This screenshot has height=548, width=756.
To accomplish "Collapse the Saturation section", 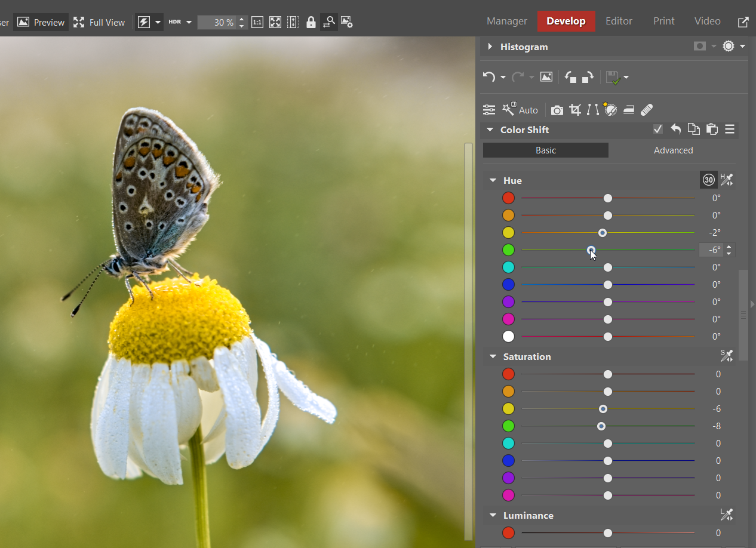I will (x=493, y=356).
